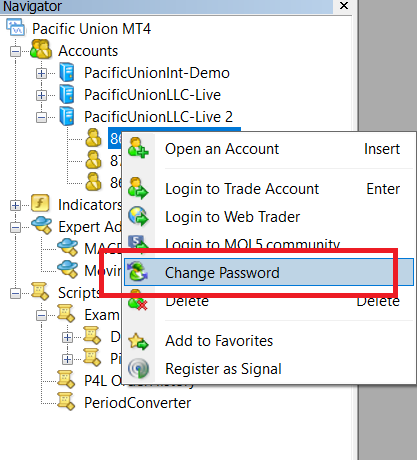The height and width of the screenshot is (460, 417).
Task: Click the Register as Signal icon
Action: tap(138, 368)
